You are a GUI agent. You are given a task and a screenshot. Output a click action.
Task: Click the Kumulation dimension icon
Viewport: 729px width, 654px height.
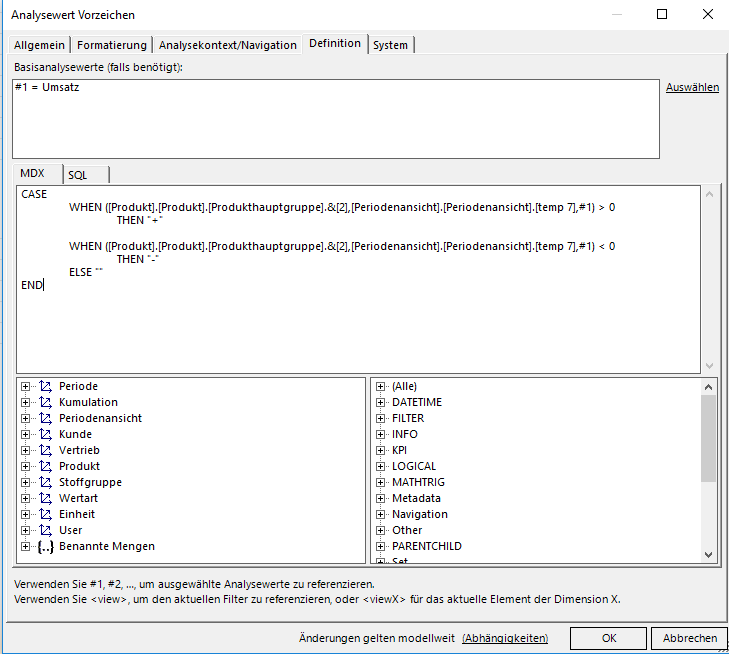point(45,402)
